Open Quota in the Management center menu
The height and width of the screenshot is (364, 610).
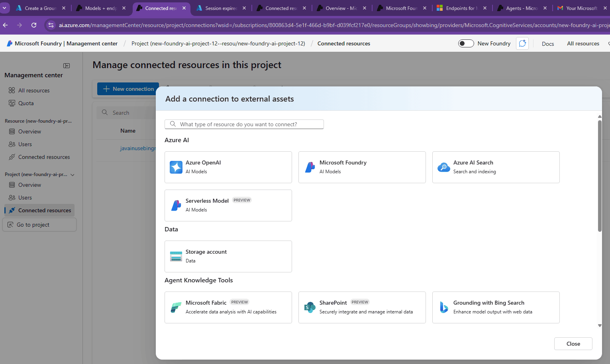(x=26, y=103)
